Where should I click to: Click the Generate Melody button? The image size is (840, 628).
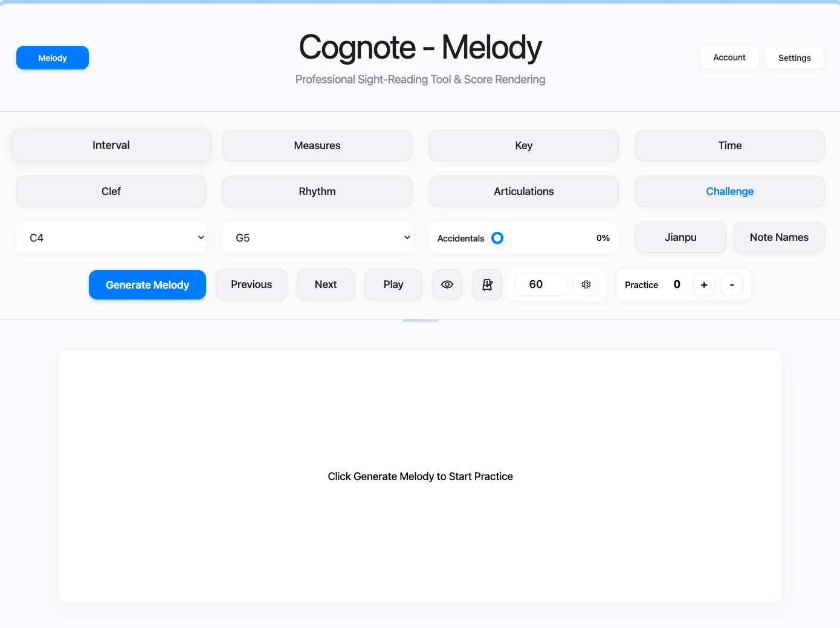(x=147, y=284)
